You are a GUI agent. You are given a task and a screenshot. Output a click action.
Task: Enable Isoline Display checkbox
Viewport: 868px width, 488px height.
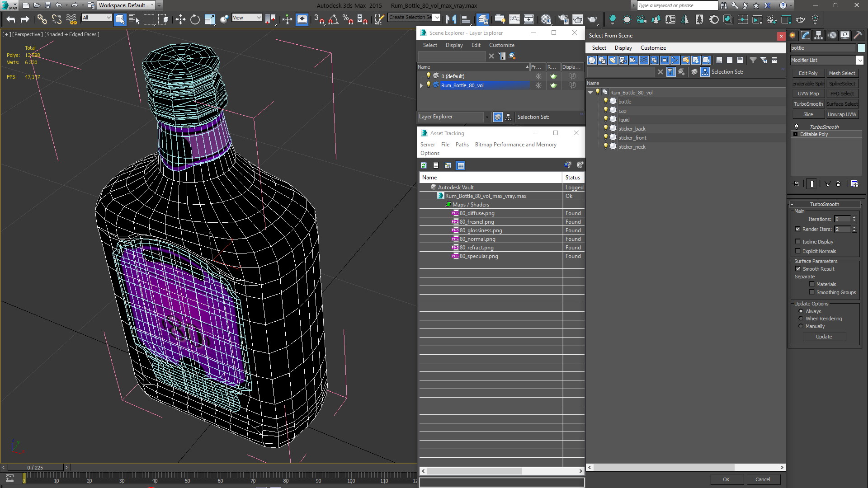[x=798, y=242]
